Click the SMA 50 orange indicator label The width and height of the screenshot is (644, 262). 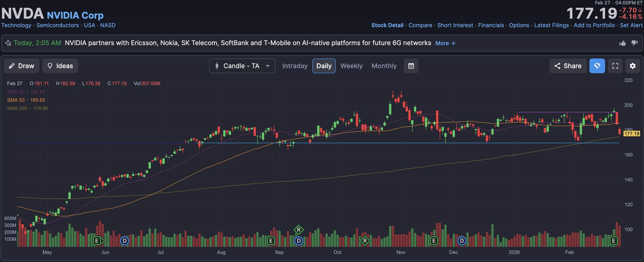point(16,100)
